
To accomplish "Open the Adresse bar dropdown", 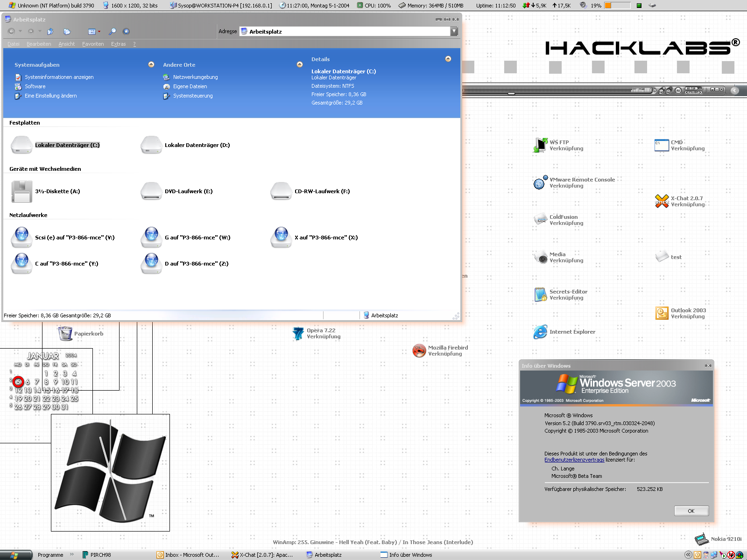I will click(454, 31).
